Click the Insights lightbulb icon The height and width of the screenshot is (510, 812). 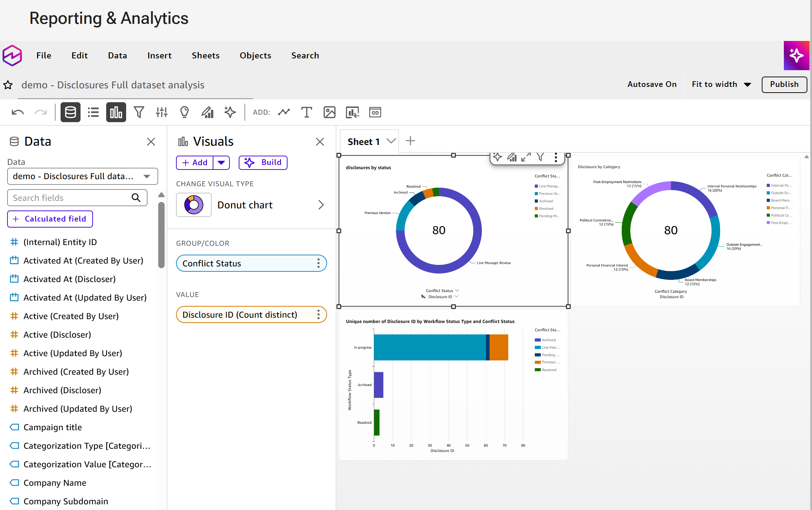[184, 113]
